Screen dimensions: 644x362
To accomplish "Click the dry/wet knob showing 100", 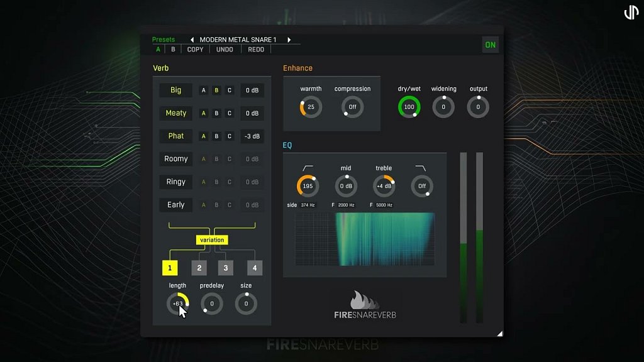I will (x=409, y=107).
